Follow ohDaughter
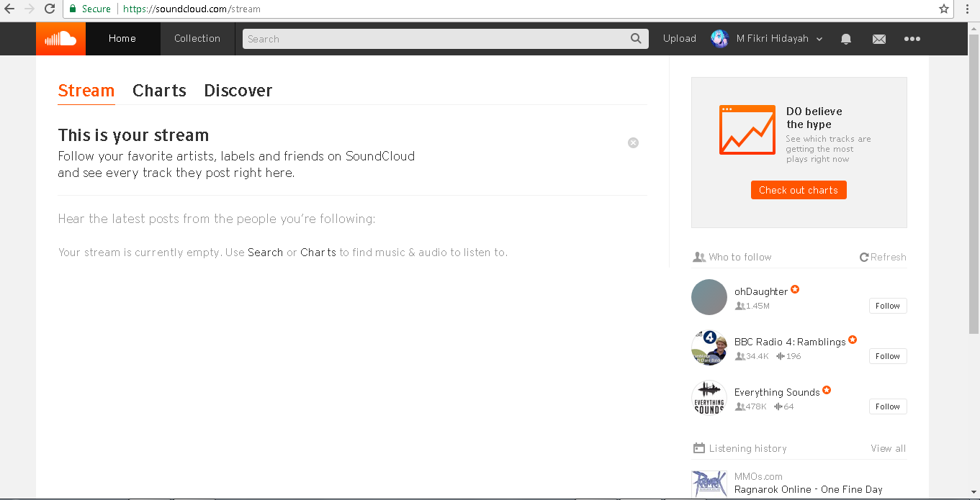This screenshot has width=980, height=500. [x=888, y=306]
